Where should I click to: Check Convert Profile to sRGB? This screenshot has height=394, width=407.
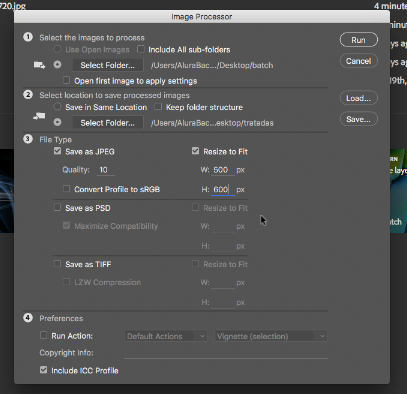67,189
